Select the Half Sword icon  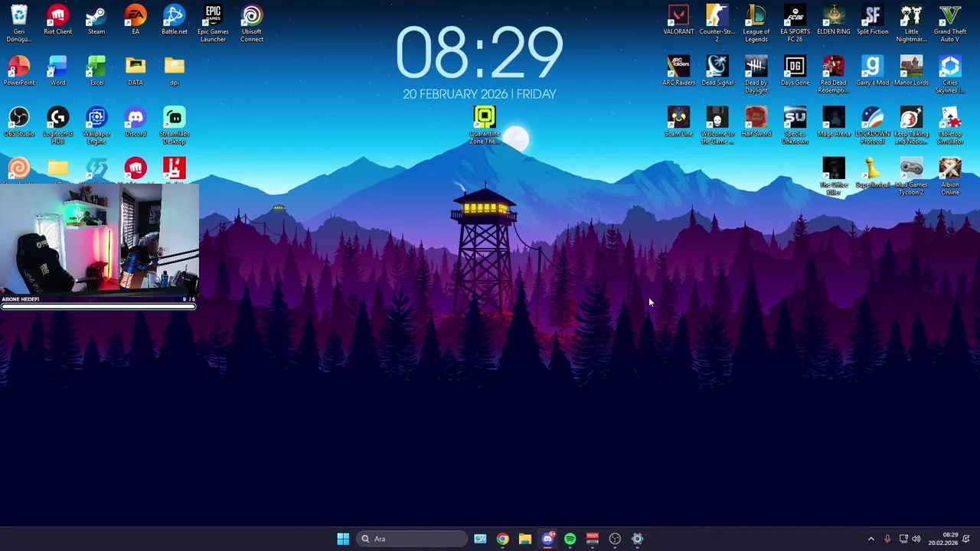click(x=756, y=122)
